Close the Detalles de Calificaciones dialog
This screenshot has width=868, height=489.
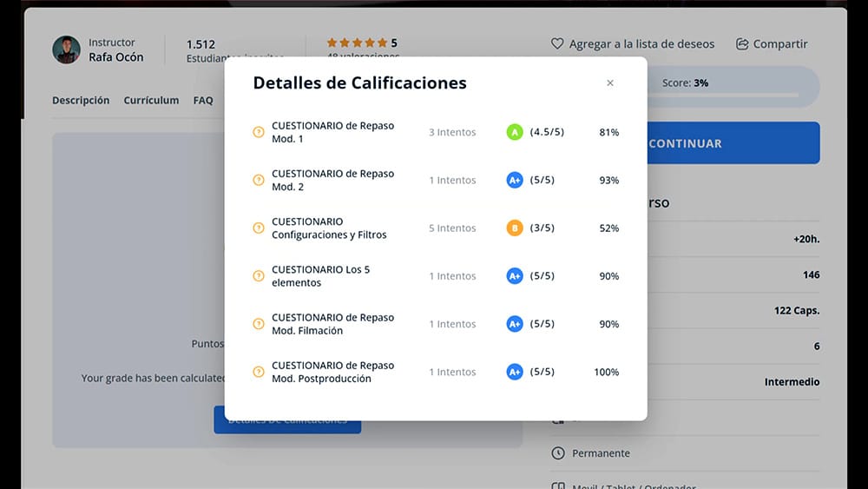610,83
